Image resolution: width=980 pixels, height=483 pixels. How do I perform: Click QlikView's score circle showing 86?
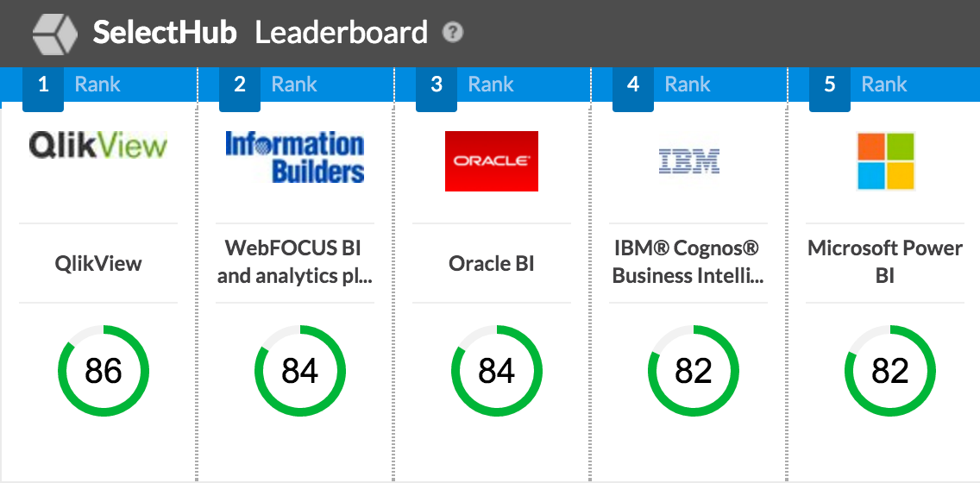pyautogui.click(x=104, y=371)
